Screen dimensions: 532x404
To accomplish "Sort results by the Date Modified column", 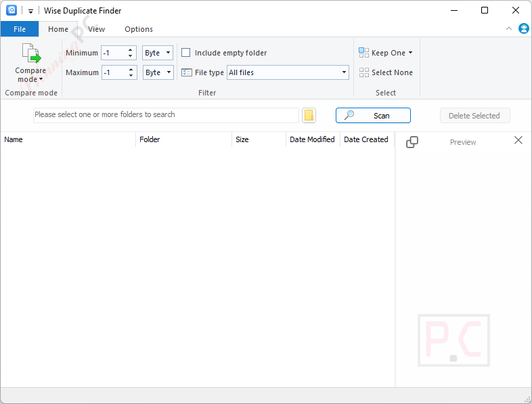I will coord(313,139).
